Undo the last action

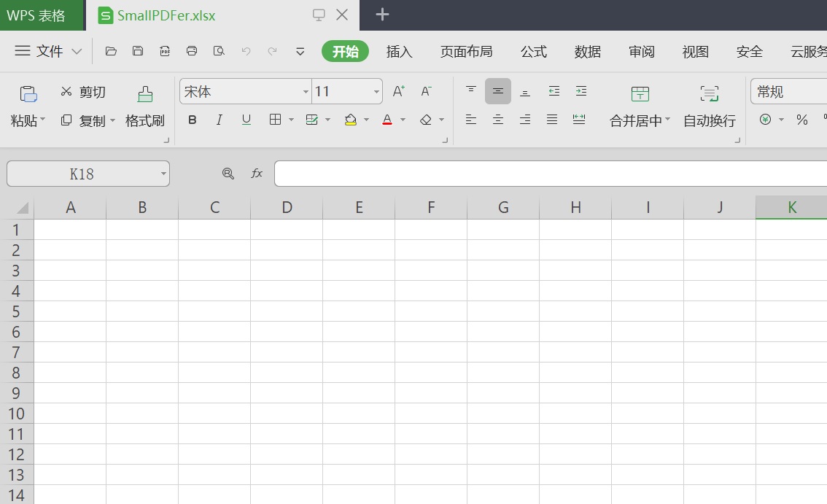246,51
